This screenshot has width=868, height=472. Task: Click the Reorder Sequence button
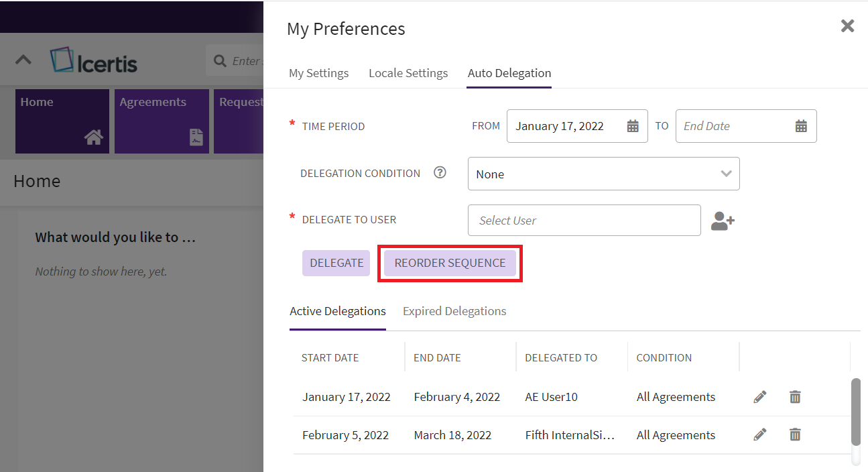(450, 263)
